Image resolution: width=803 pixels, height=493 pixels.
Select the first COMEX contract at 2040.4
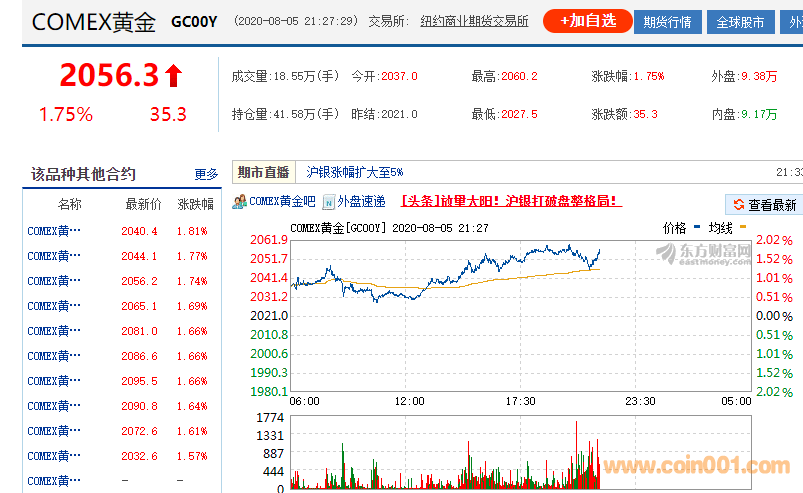tap(54, 231)
